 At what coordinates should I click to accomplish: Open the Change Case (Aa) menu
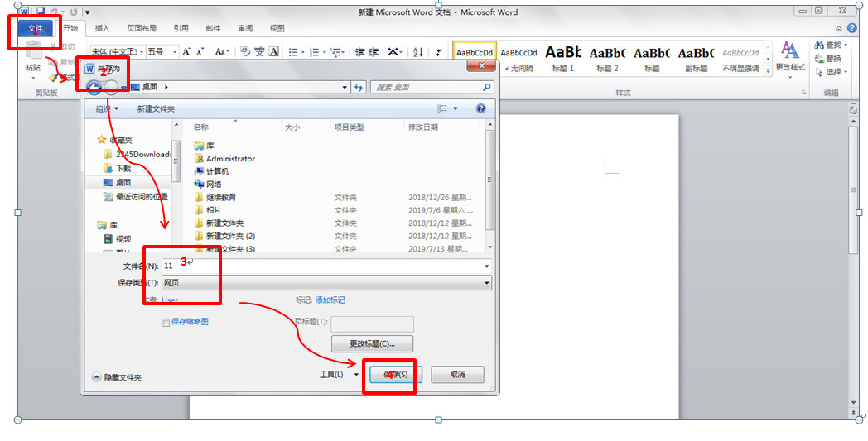[222, 51]
